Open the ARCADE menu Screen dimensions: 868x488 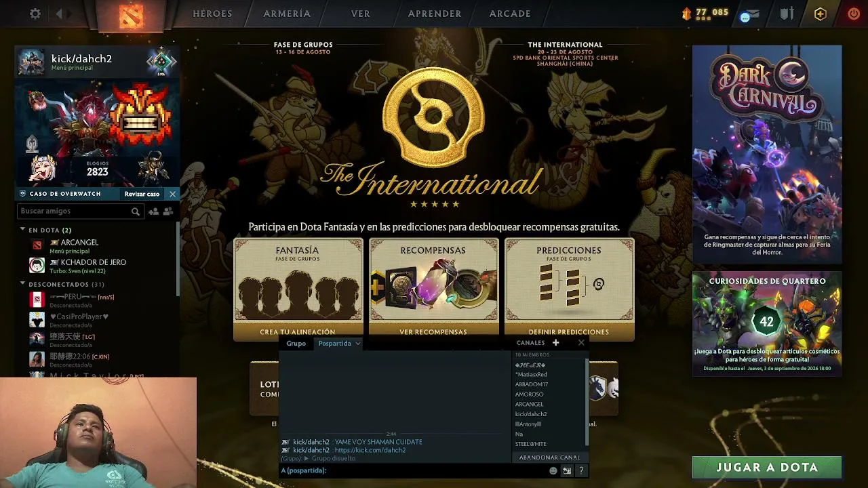point(510,14)
